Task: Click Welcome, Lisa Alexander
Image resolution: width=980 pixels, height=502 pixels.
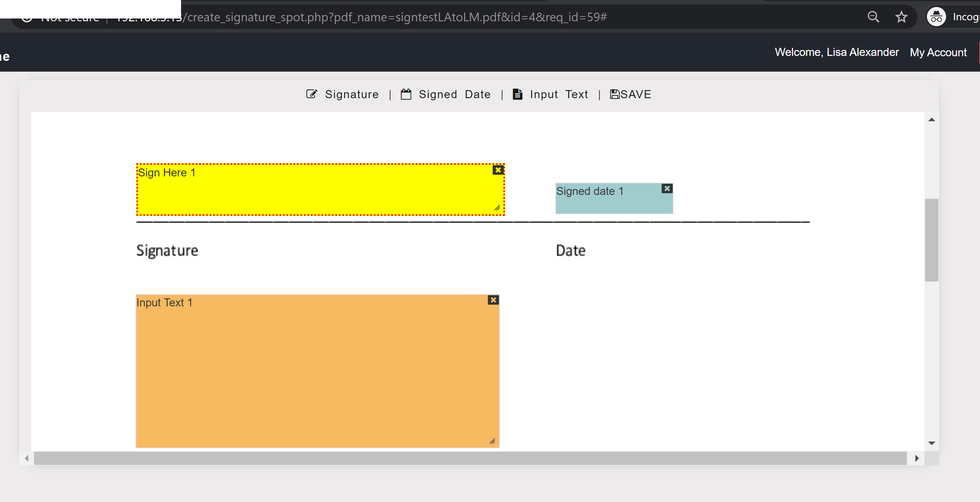Action: (837, 52)
